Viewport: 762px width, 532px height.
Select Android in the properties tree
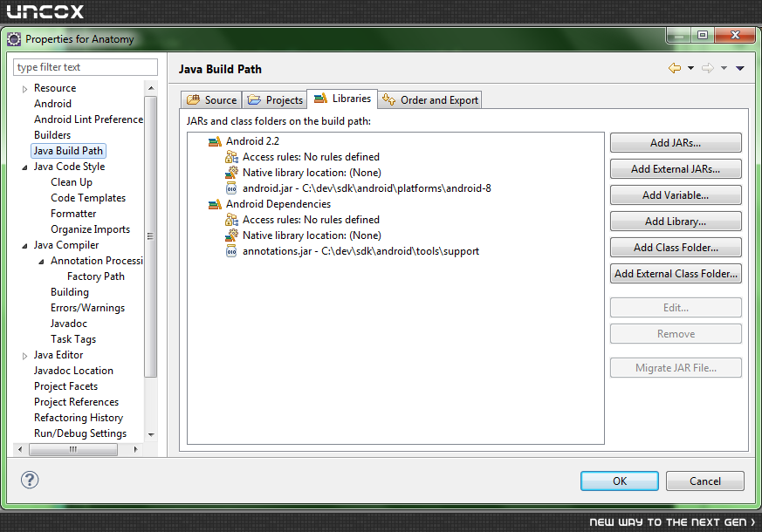[x=52, y=104]
